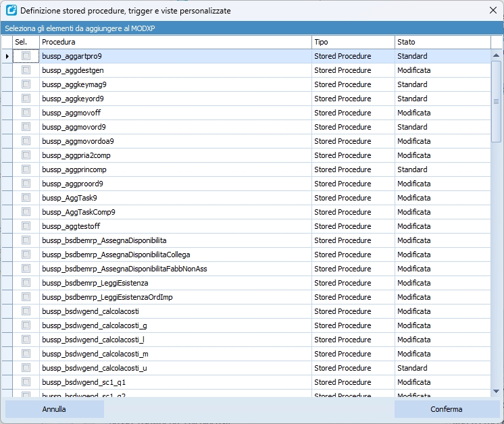
Task: Click the Tipo column header
Action: [x=353, y=42]
